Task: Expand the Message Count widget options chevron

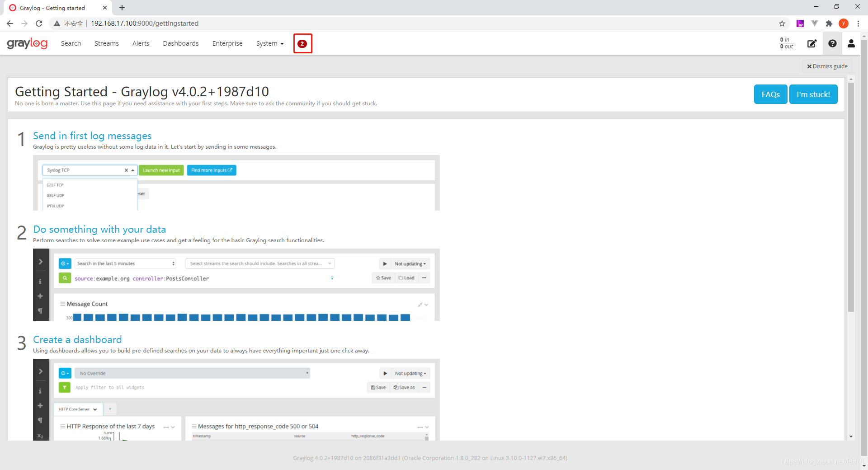Action: [426, 305]
